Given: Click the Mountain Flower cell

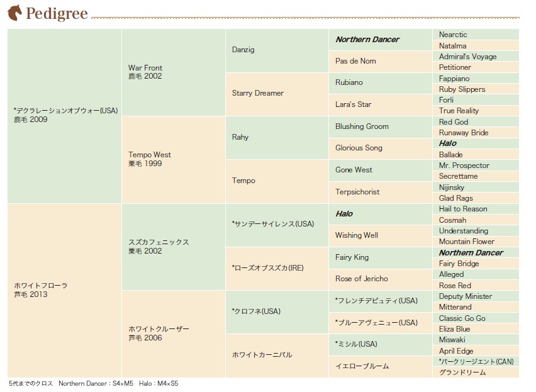Looking at the screenshot, I should click(x=476, y=241).
